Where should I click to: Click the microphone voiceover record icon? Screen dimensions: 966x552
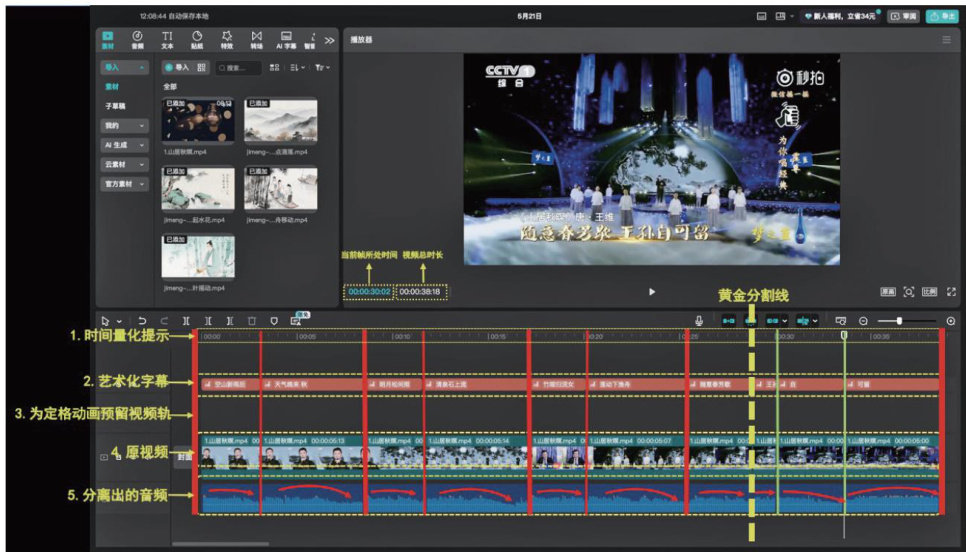(700, 320)
